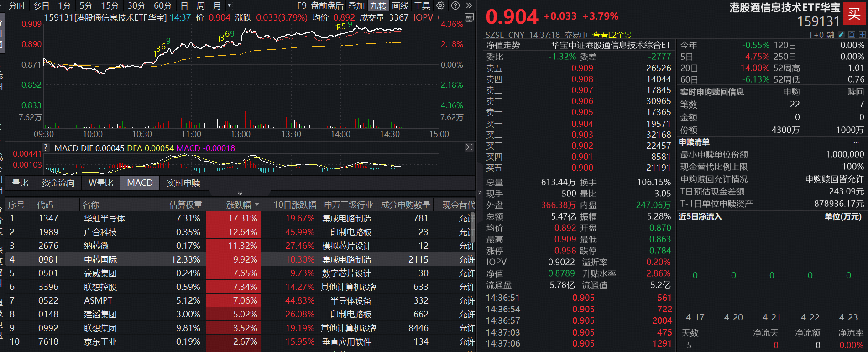The height and width of the screenshot is (352, 868).
Task: Click the red 买 buy button
Action: [854, 14]
